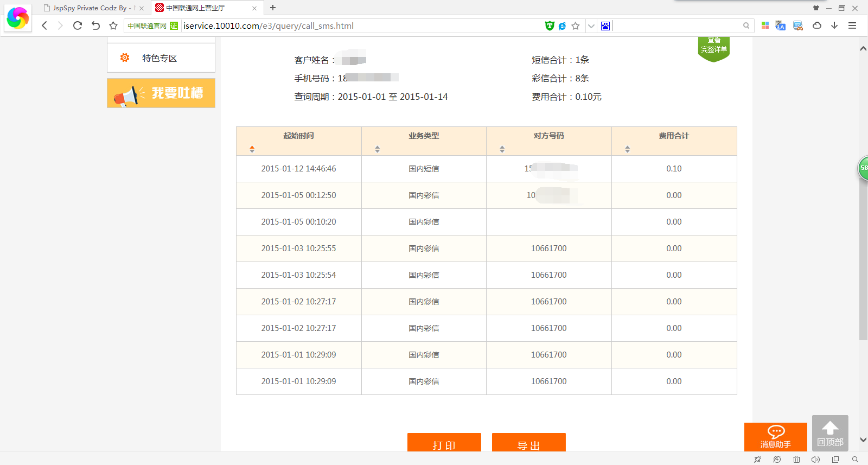Image resolution: width=868 pixels, height=465 pixels.
Task: Click the address bar URL field
Action: tap(361, 26)
